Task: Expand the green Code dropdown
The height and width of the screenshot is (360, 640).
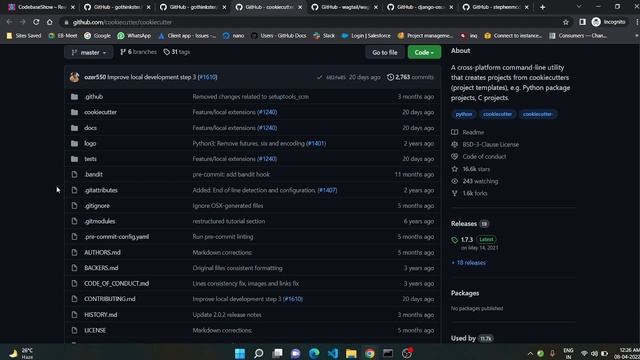Action: tap(424, 52)
